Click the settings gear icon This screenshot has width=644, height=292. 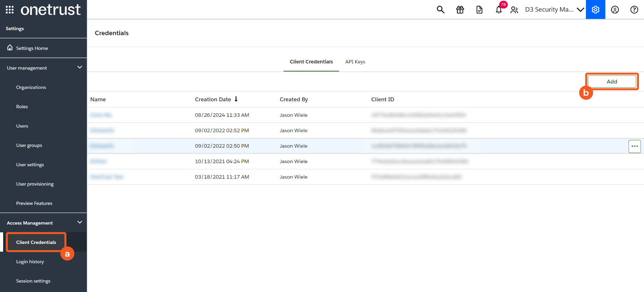pos(595,10)
